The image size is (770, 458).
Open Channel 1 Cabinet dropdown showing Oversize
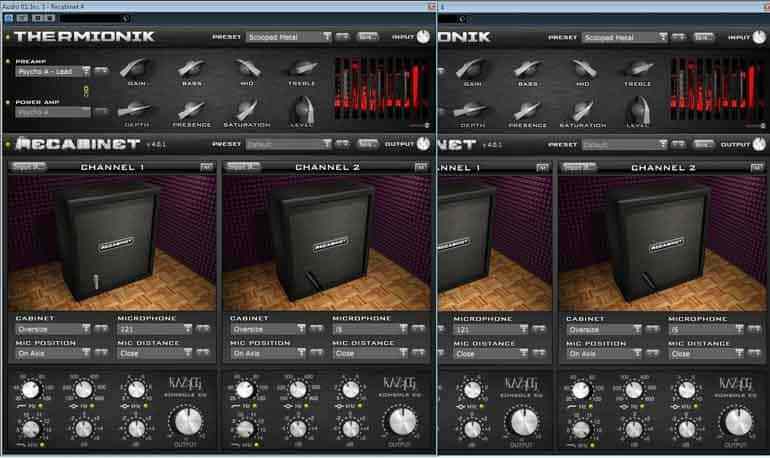[x=53, y=329]
